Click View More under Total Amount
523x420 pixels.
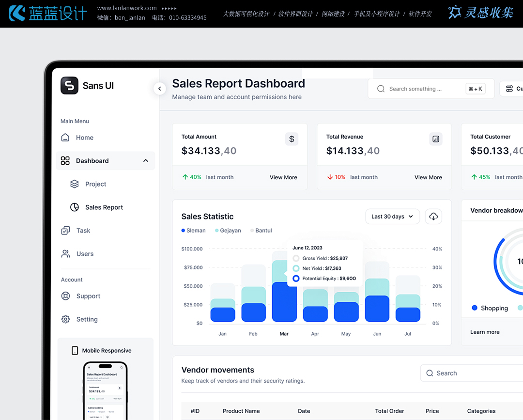[x=283, y=177]
